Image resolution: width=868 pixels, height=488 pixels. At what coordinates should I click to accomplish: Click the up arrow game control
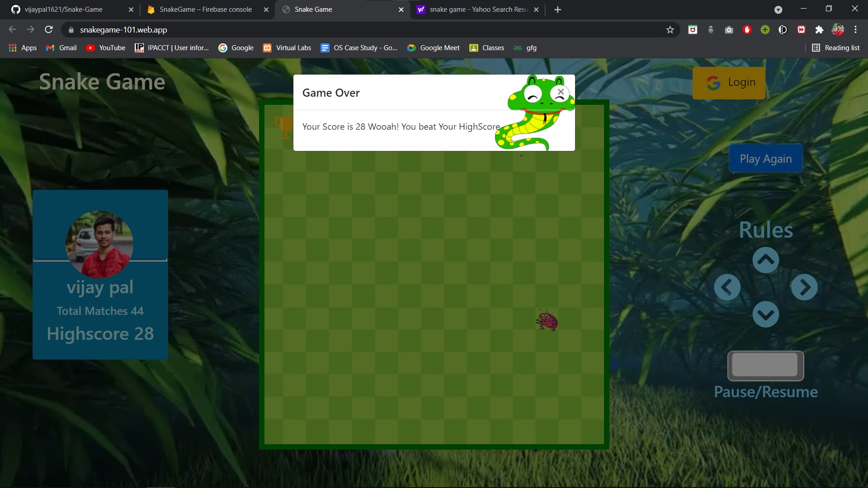tap(765, 260)
